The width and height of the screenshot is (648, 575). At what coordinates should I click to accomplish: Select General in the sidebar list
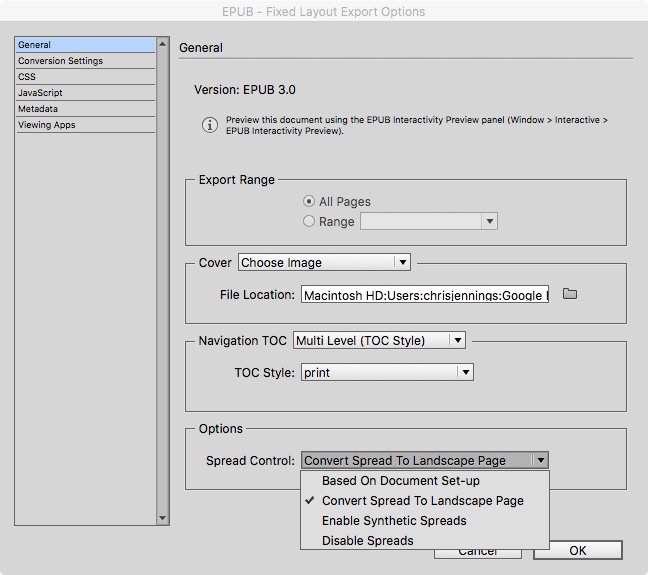click(x=86, y=45)
